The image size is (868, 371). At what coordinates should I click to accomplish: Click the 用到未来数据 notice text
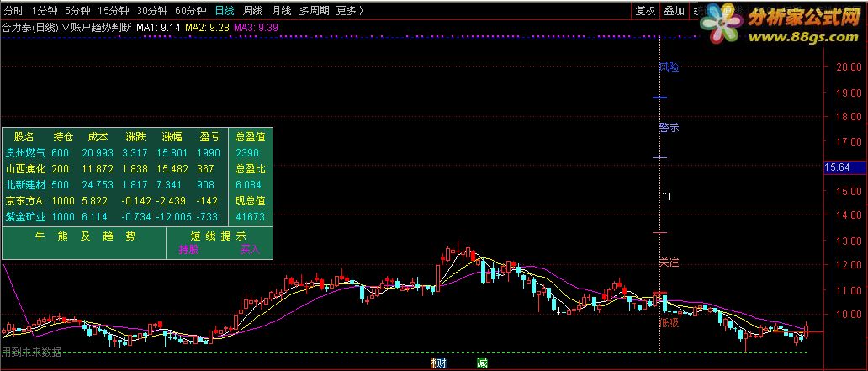tap(31, 352)
